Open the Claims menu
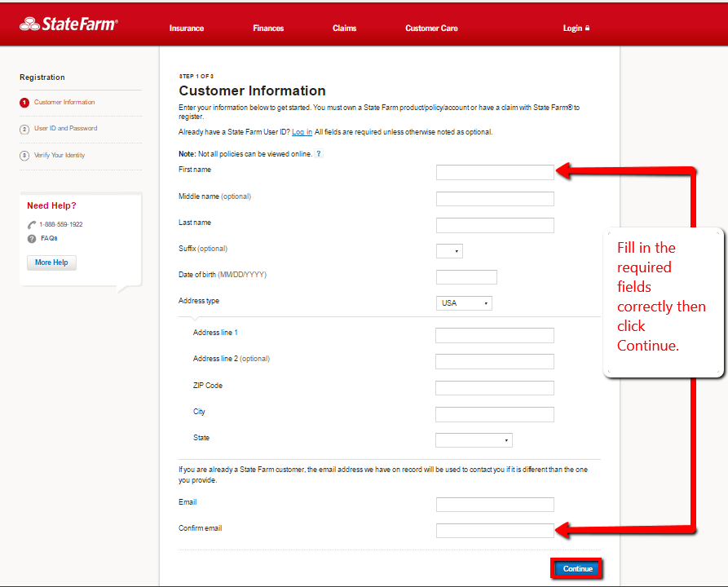Image resolution: width=728 pixels, height=587 pixels. coord(345,29)
